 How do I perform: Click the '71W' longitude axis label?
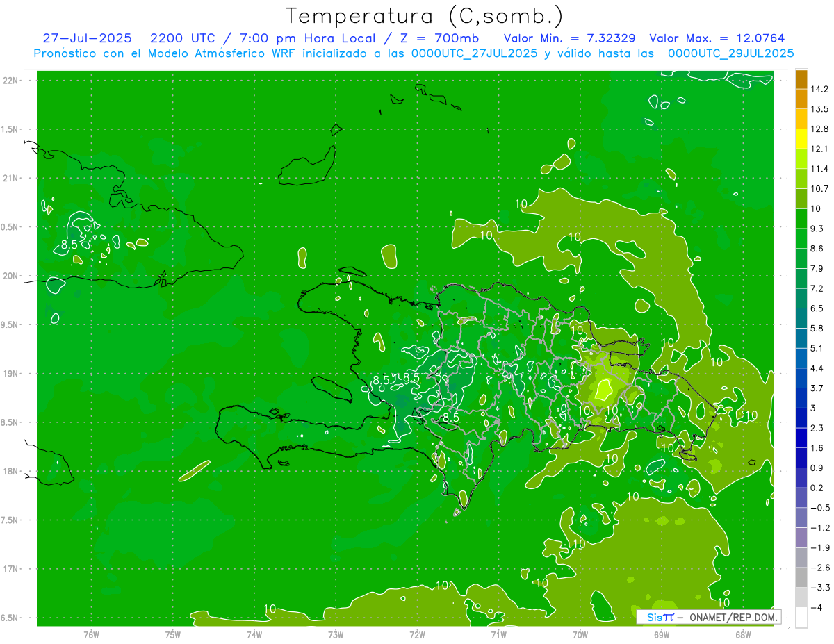point(498,636)
